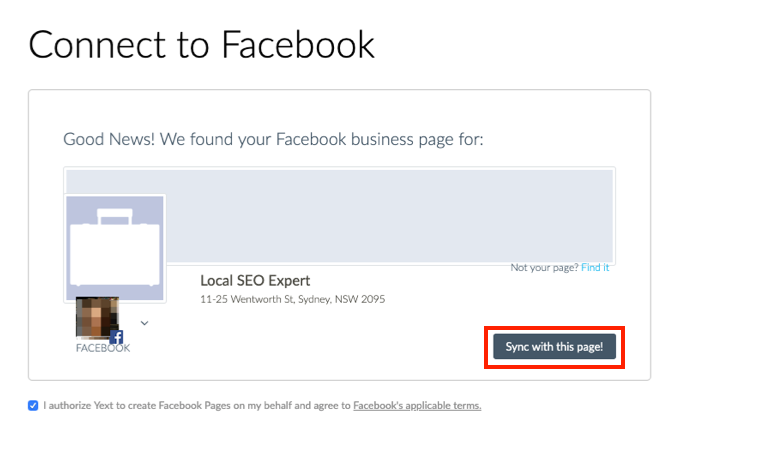
Task: Open the Find it link
Action: tap(595, 267)
